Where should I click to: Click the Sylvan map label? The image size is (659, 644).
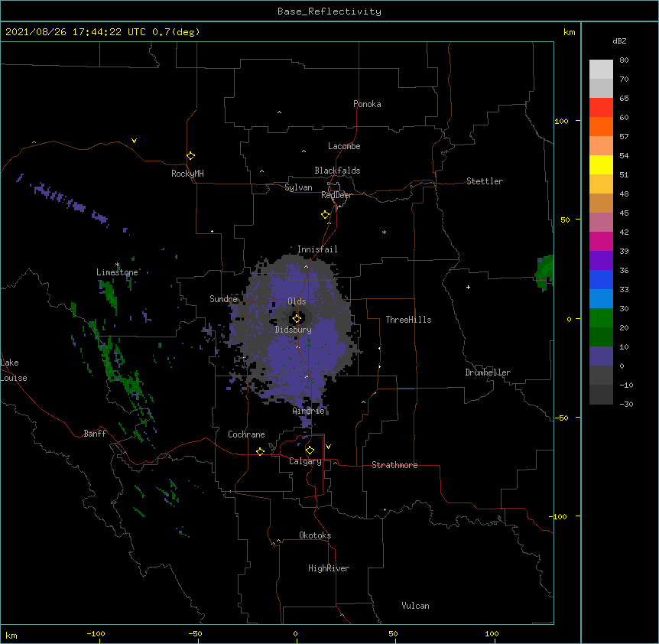298,187
